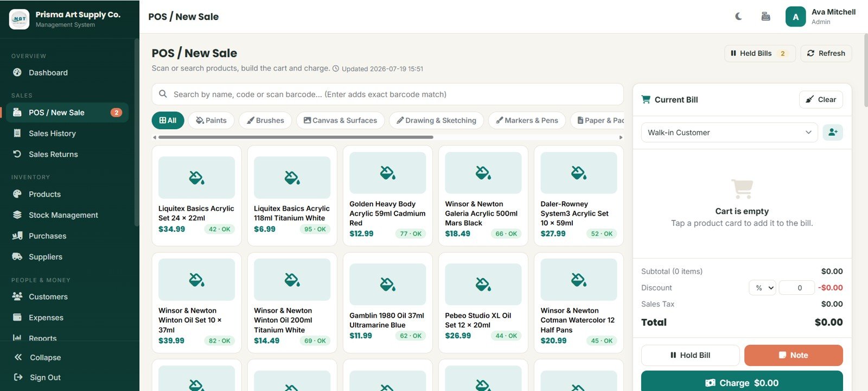
Task: Click paint bucket icon on Pebeo card
Action: click(483, 284)
